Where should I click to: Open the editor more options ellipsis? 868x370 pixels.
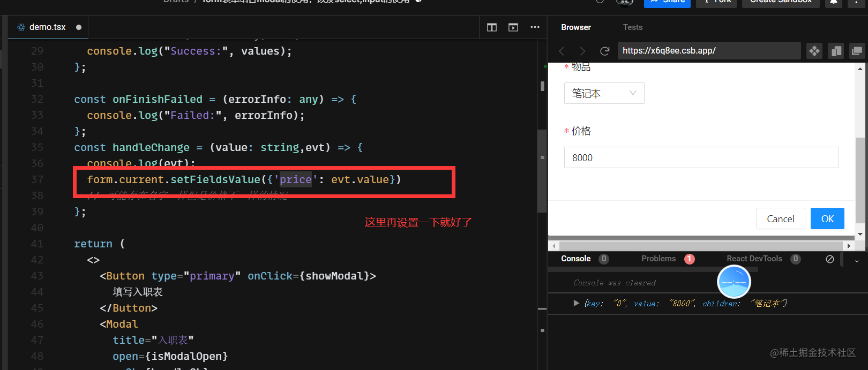coord(535,27)
